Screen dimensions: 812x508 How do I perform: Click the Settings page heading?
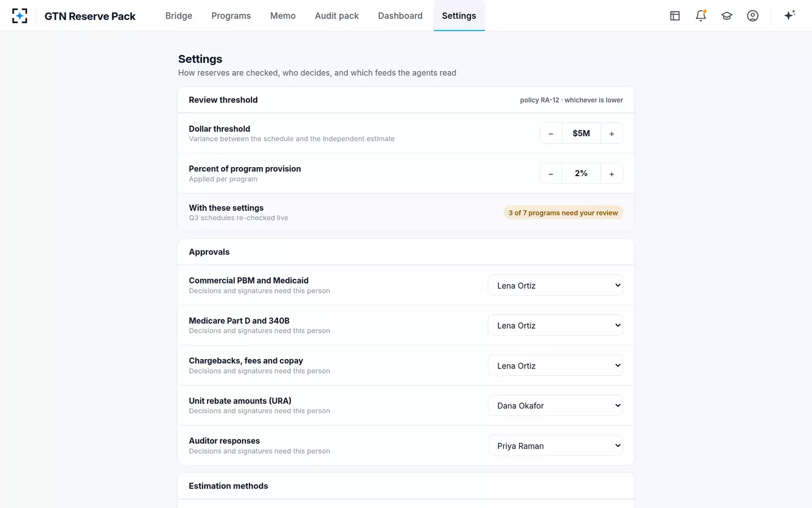point(200,59)
